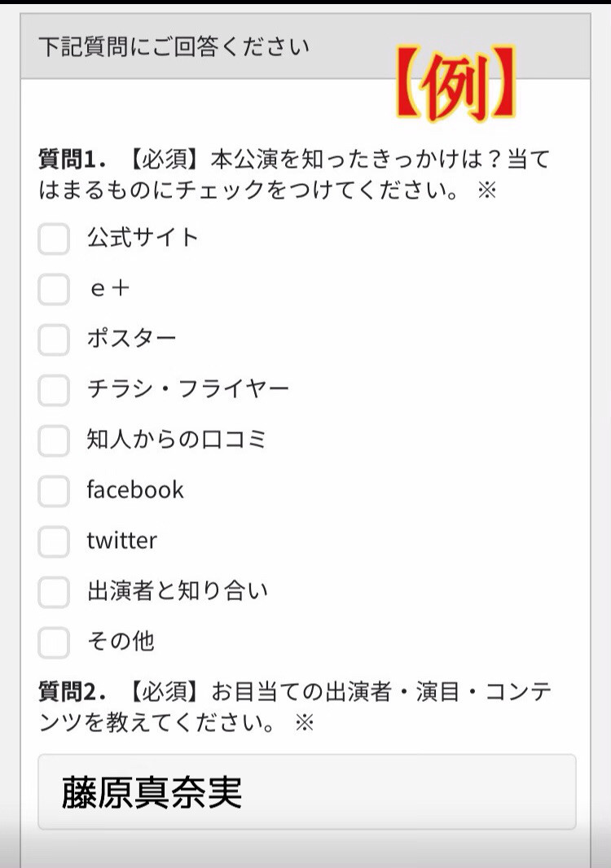Click the 公式サイト option label
Image resolution: width=611 pixels, height=868 pixels.
(143, 238)
